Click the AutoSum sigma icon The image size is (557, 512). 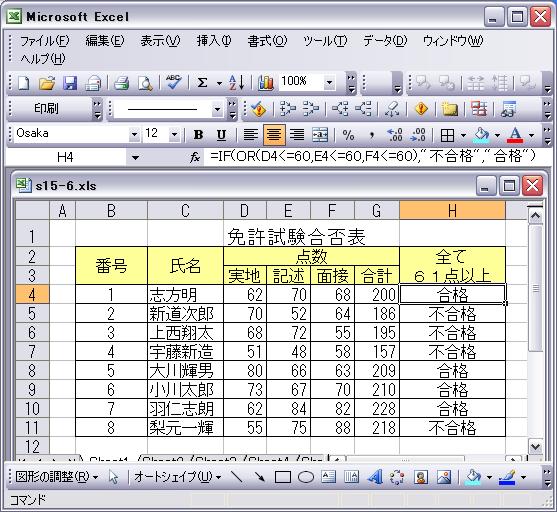pos(202,83)
